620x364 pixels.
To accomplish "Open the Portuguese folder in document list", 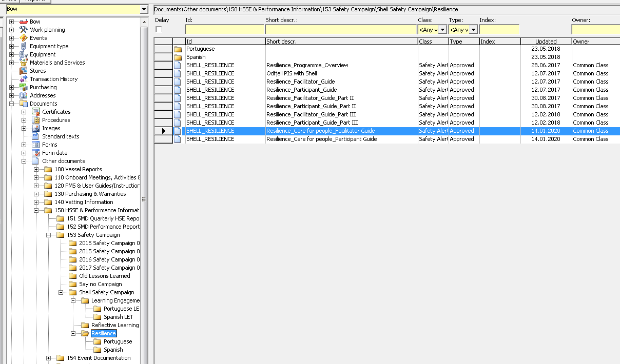I will [200, 49].
